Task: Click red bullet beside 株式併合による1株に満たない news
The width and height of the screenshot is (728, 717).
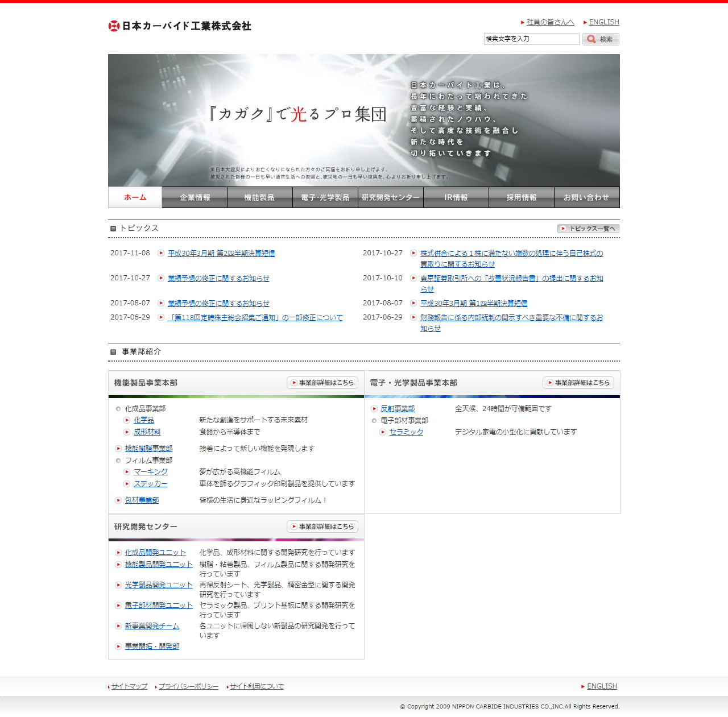Action: click(x=413, y=253)
